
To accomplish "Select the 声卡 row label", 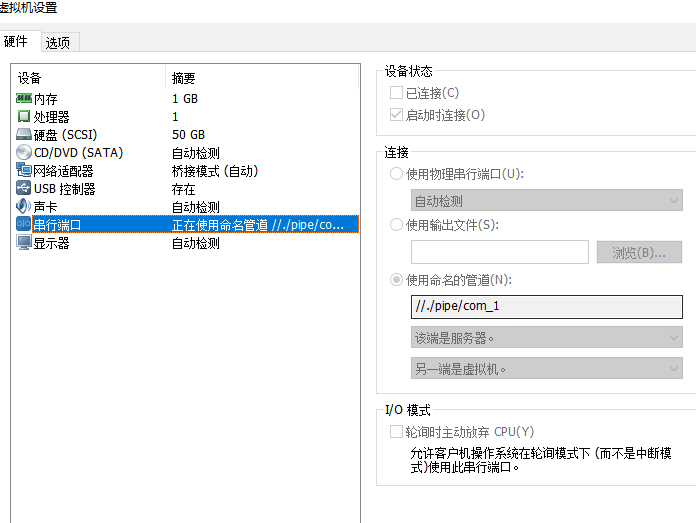I will click(x=45, y=207).
